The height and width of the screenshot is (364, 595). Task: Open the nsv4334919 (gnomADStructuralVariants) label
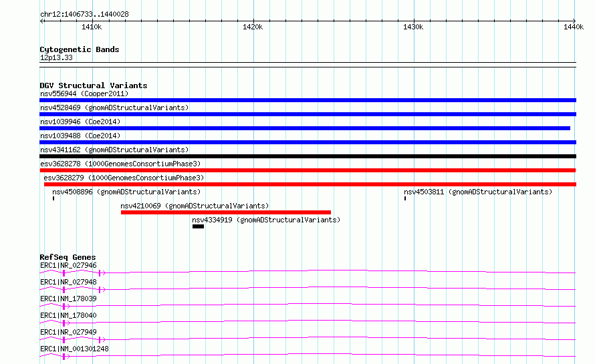pos(266,220)
